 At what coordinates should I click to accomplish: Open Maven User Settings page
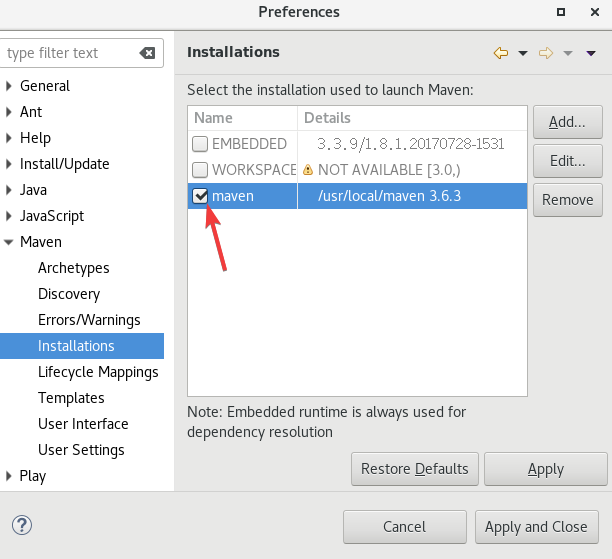(x=81, y=450)
